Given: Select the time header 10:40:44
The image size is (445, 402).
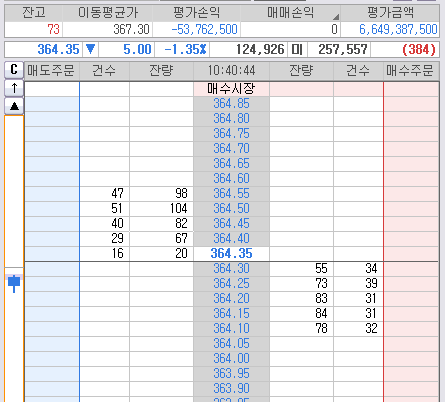Looking at the screenshot, I should 231,71.
